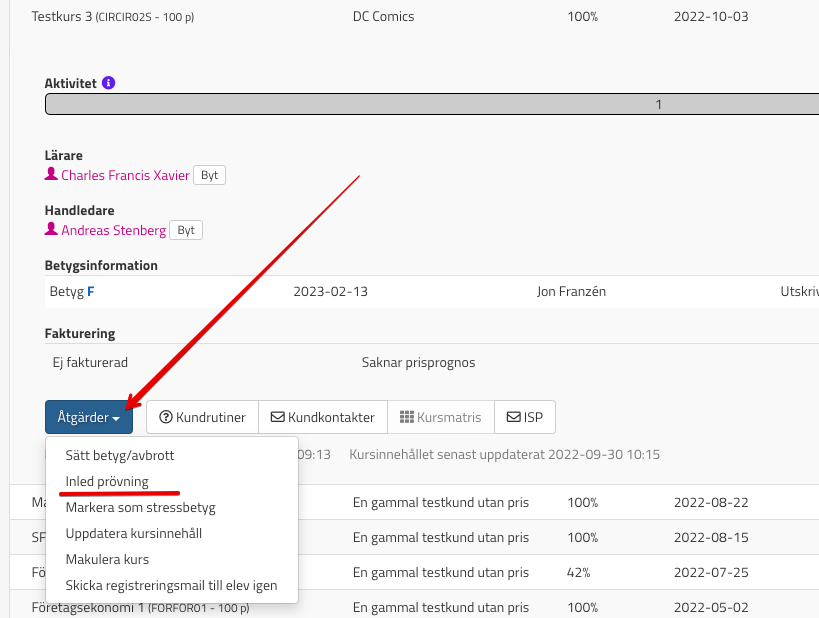This screenshot has width=819, height=618.
Task: Choose Inled prövning in the Åtgärder menu
Action: 107,481
